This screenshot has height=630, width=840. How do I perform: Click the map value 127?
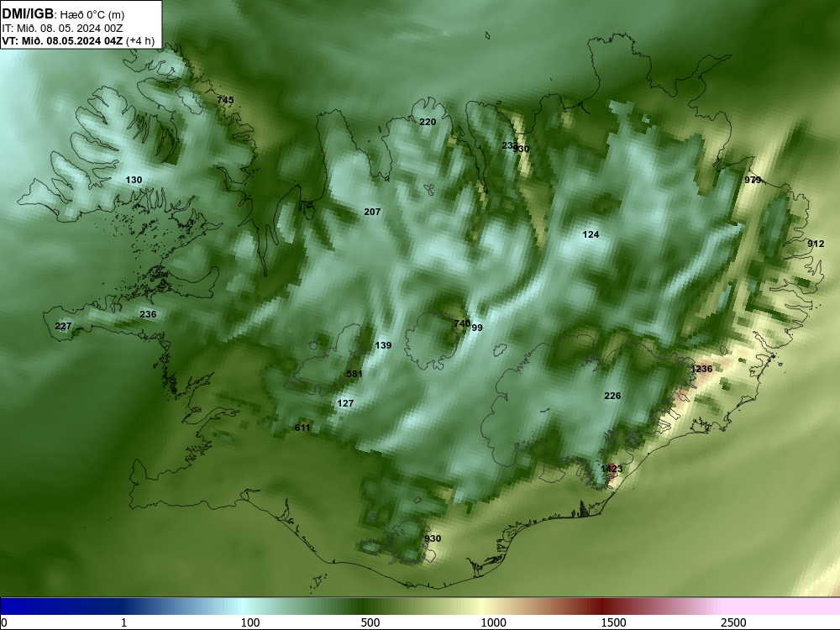click(345, 403)
